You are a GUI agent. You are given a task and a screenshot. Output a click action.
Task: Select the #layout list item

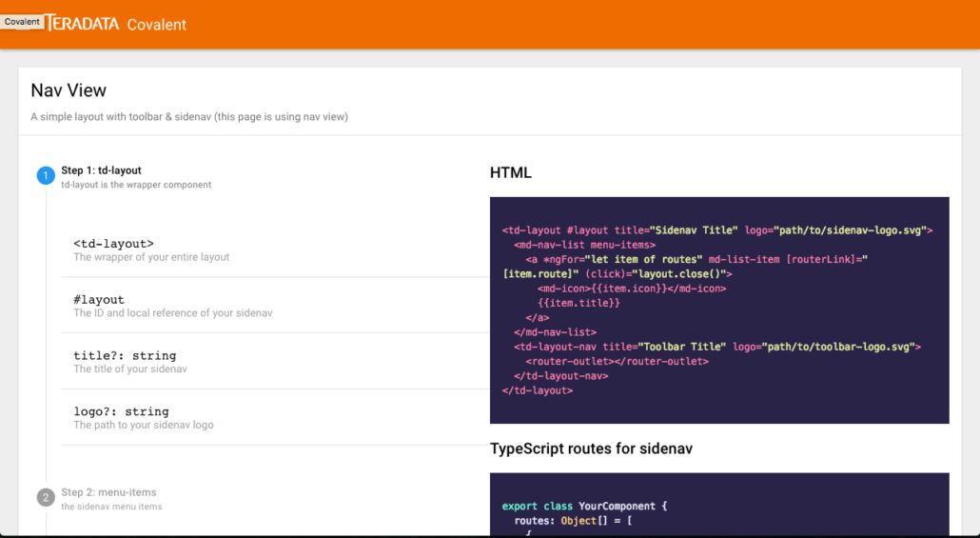tap(275, 306)
